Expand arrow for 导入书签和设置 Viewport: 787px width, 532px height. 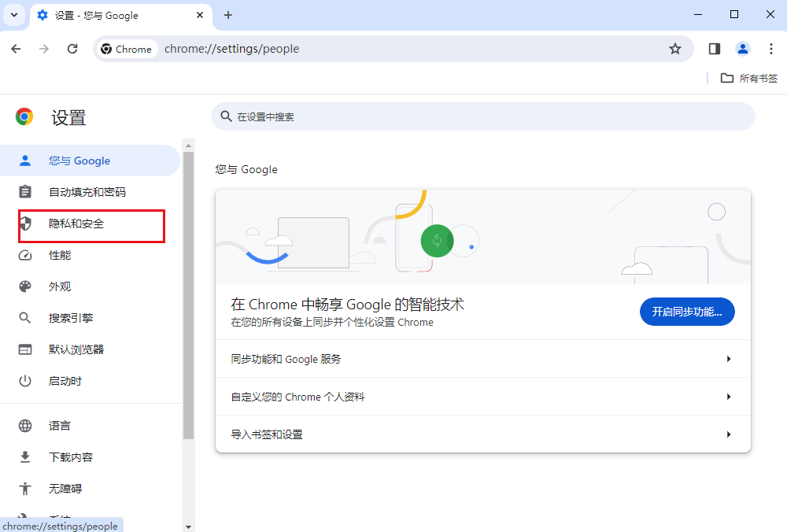click(728, 434)
